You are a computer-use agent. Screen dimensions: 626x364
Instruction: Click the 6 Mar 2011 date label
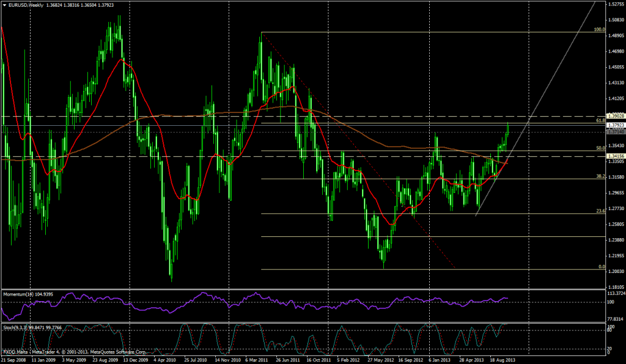tap(260, 360)
